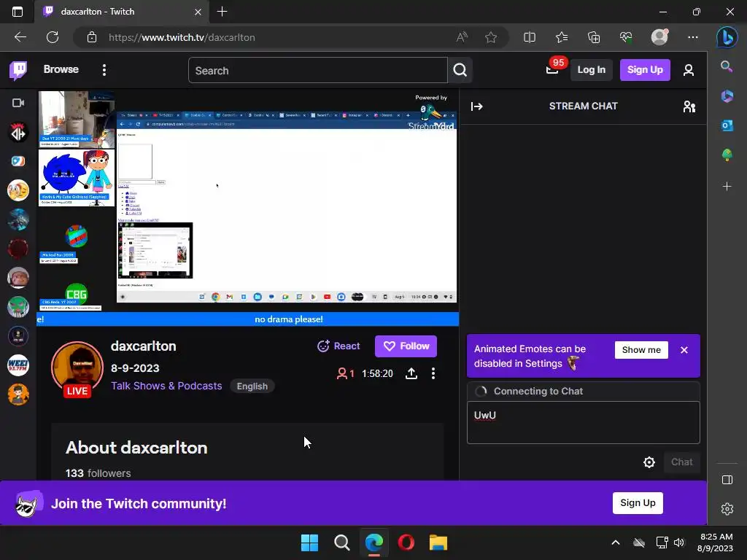
Task: Open the Talk Shows & Podcasts category
Action: tap(166, 386)
